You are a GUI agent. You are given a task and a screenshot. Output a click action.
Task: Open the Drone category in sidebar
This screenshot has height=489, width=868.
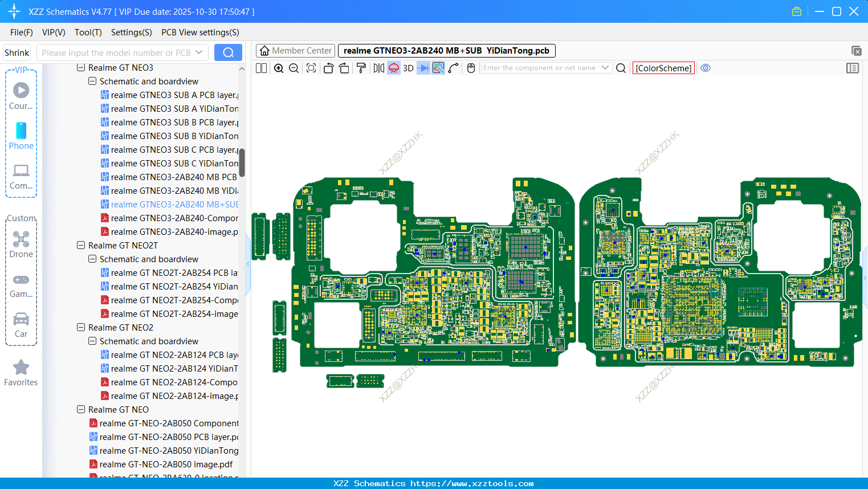[x=21, y=244]
